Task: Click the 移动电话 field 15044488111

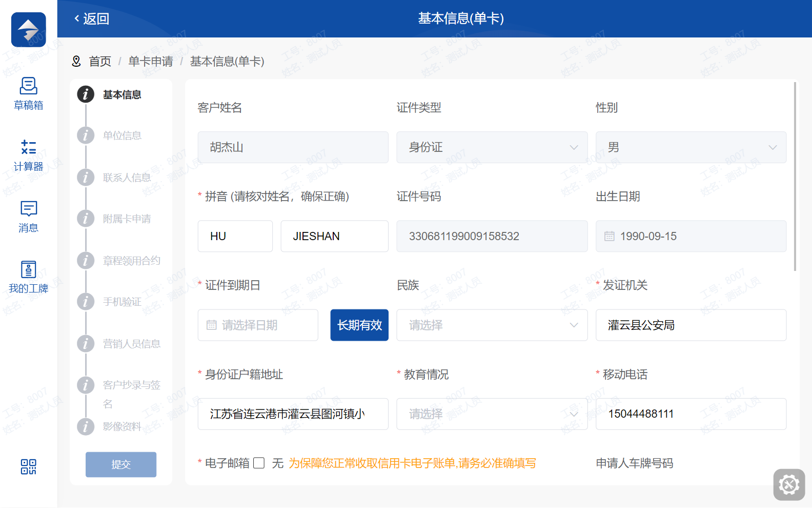Action: click(691, 414)
